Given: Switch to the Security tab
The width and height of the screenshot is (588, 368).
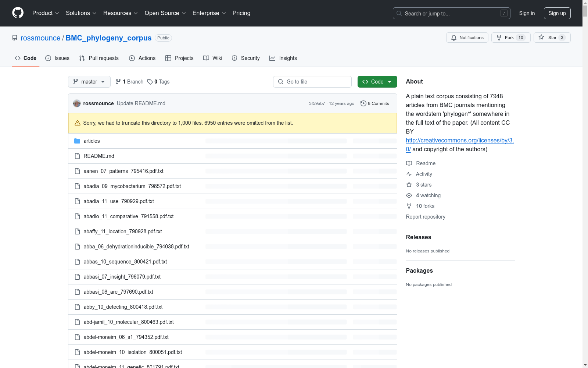Looking at the screenshot, I should 245,58.
